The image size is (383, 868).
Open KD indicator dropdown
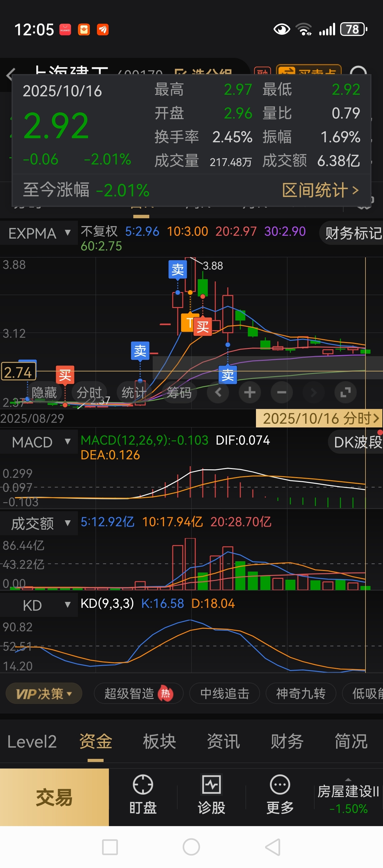coord(39,605)
